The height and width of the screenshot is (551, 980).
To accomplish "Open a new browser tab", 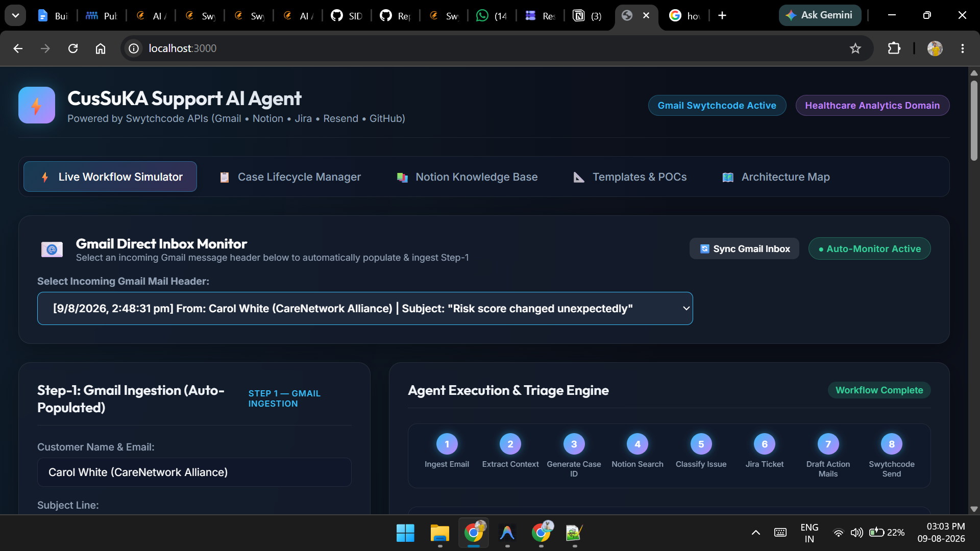I will [722, 15].
